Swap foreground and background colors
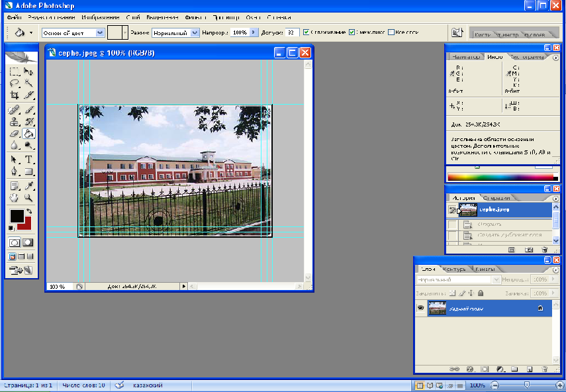 tap(29, 211)
